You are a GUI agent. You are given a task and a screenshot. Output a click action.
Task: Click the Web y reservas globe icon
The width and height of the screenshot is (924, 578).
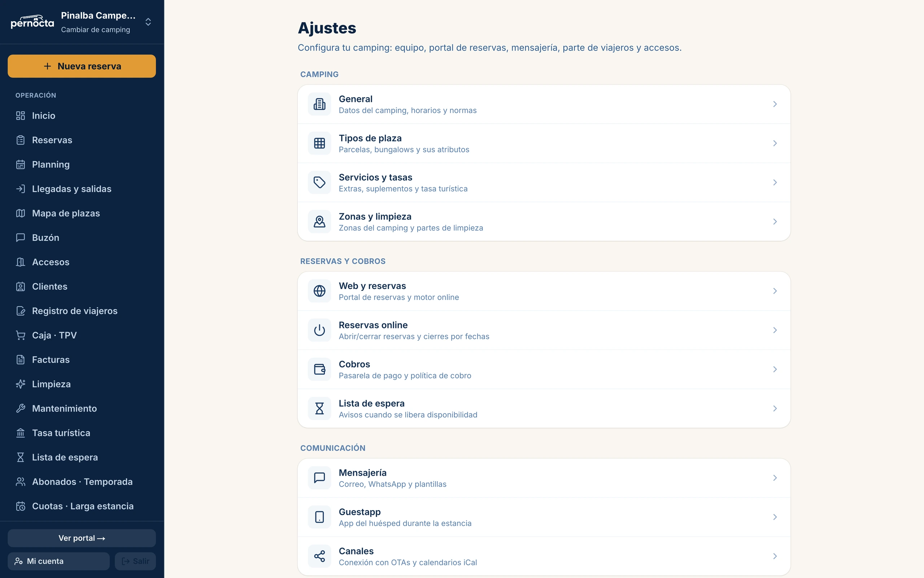coord(319,291)
